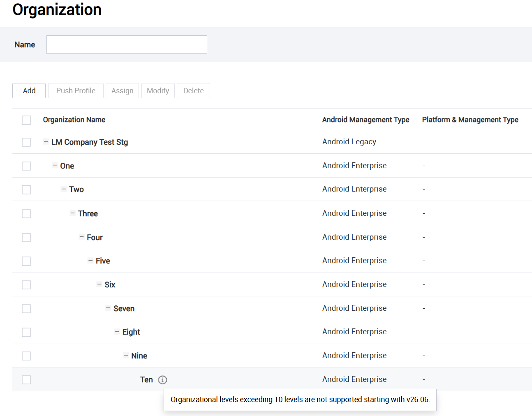The height and width of the screenshot is (416, 532).
Task: Click the Platform & Management Type column header
Action: point(470,120)
